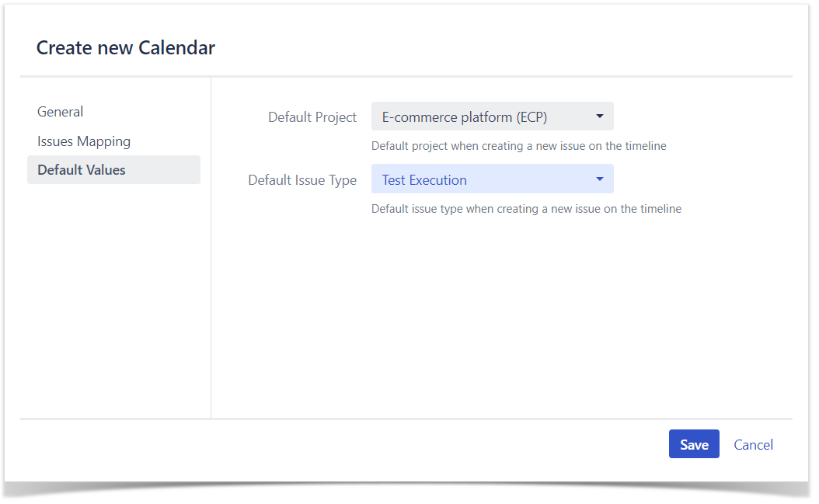This screenshot has width=819, height=504.
Task: Open the Default Issue Type dropdown
Action: coord(492,179)
